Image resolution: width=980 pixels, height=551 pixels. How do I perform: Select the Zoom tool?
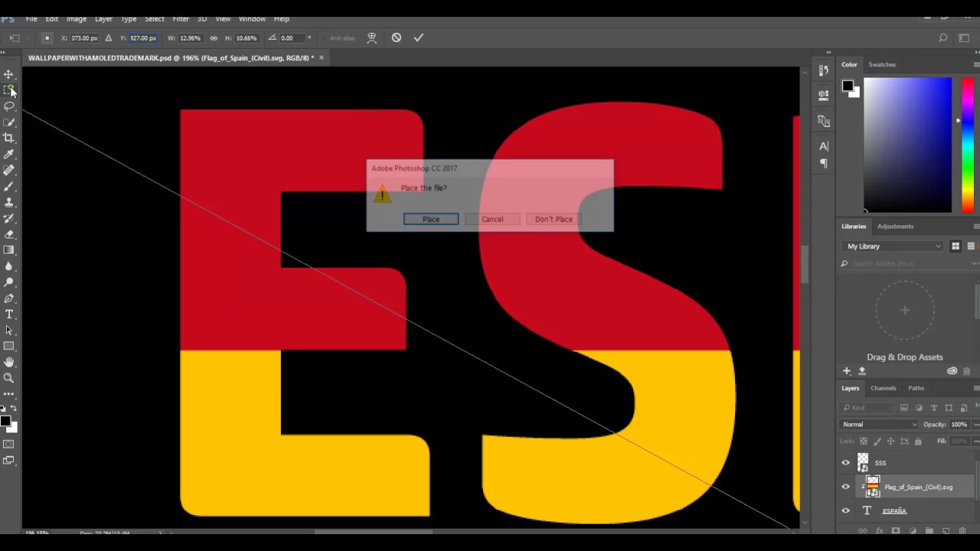pyautogui.click(x=8, y=378)
